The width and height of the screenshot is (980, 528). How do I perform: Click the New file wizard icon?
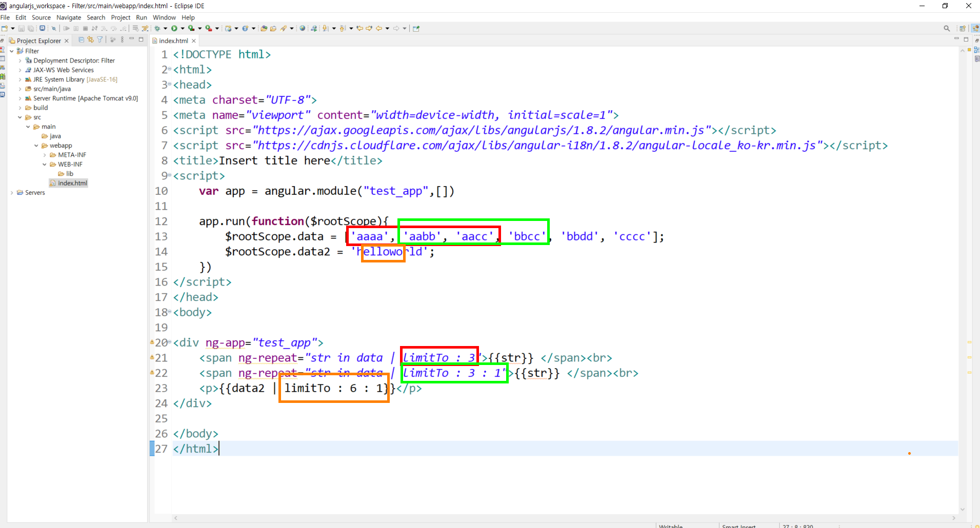(x=4, y=29)
